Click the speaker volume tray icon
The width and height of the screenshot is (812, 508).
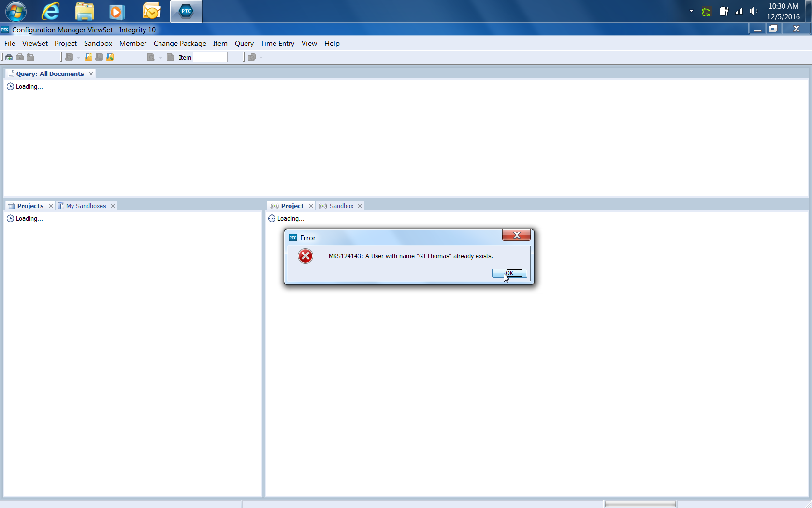(754, 11)
